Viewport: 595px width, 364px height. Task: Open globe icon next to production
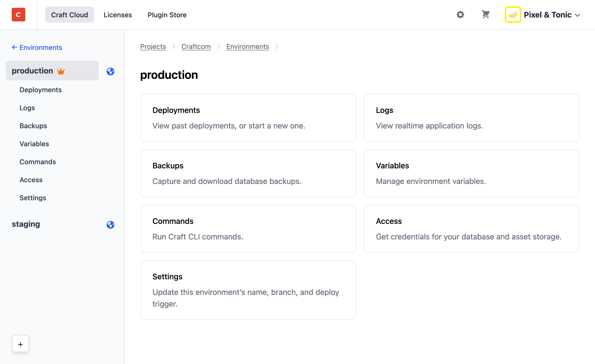pos(111,71)
